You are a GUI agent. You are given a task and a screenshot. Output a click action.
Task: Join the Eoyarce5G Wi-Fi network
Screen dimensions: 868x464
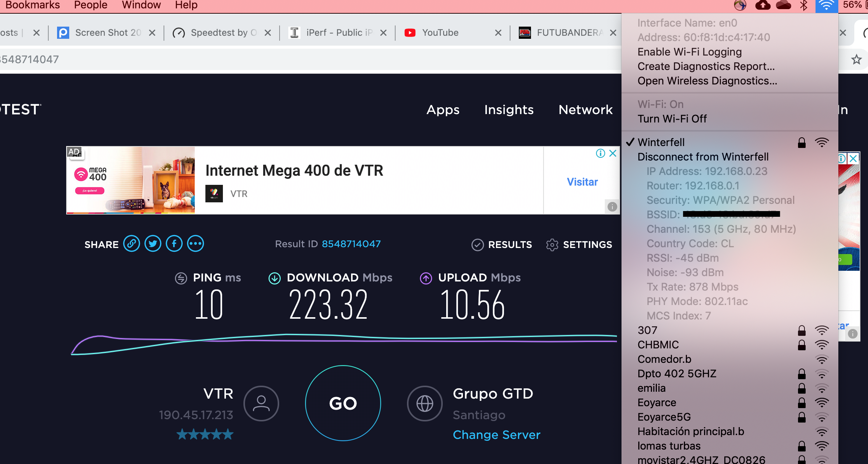730,417
